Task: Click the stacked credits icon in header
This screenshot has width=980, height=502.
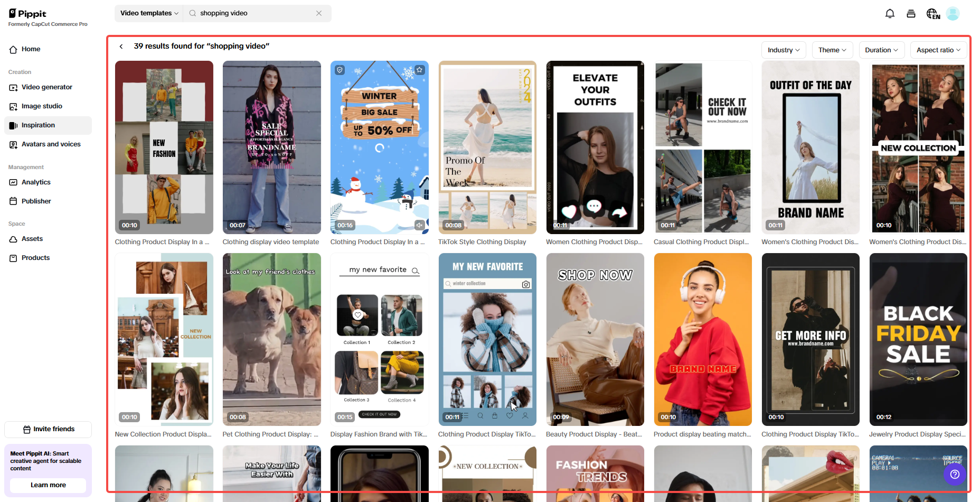Action: 911,14
